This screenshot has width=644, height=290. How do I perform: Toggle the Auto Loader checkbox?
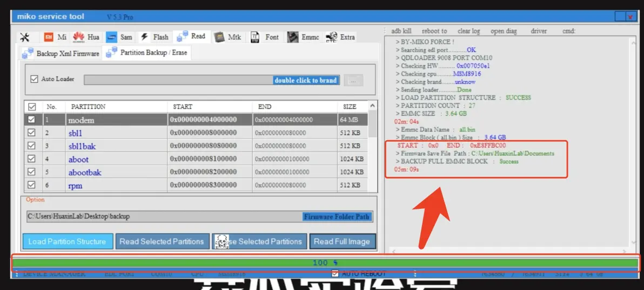(x=35, y=79)
